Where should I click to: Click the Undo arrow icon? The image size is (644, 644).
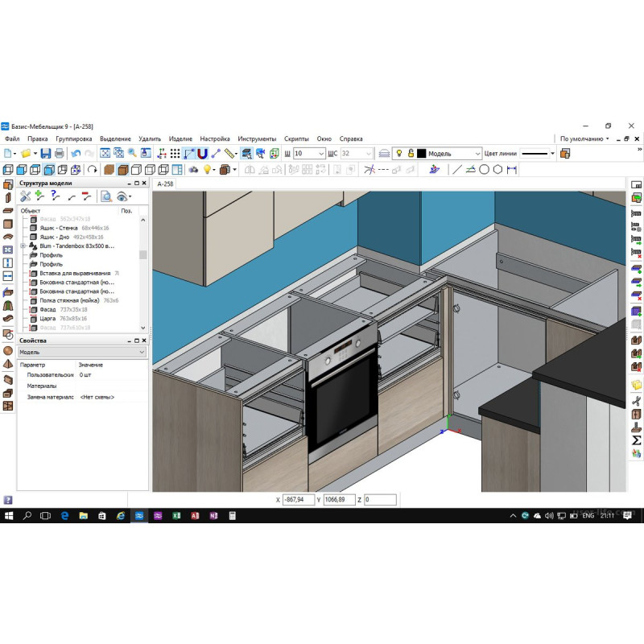(76, 153)
